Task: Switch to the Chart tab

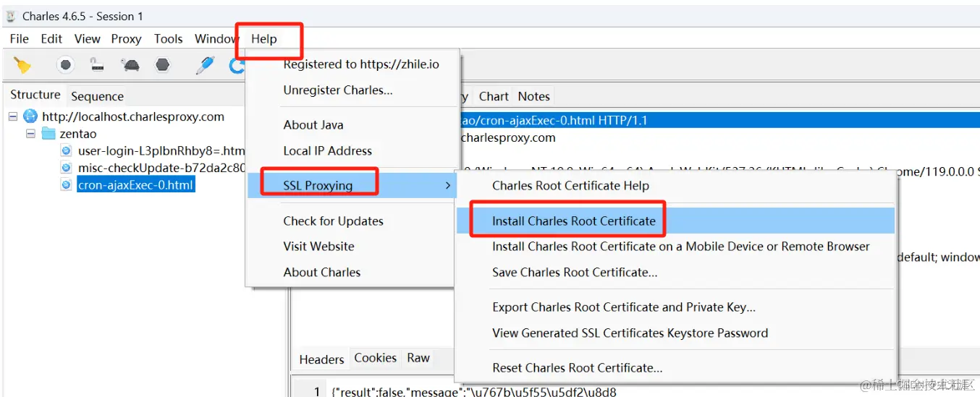Action: (494, 96)
